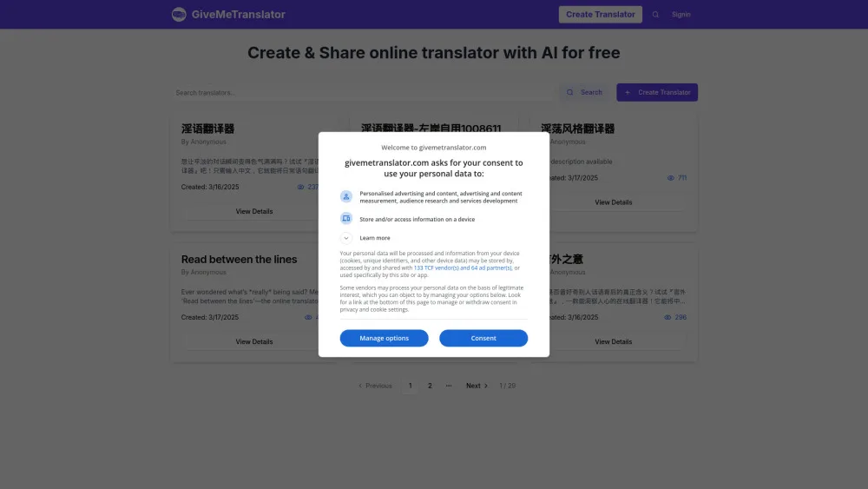Open the 133 TCF vendors and ad partners link
The image size is (868, 489).
(x=463, y=268)
